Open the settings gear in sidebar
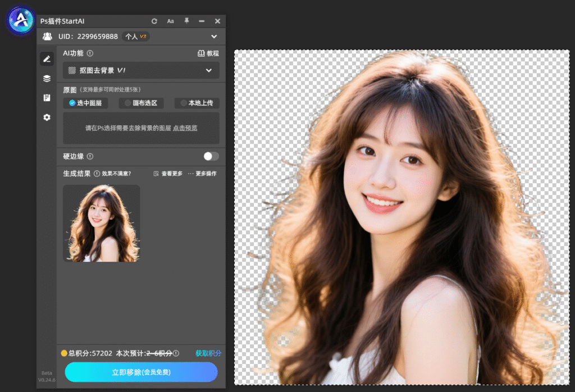This screenshot has width=575, height=392. (x=47, y=117)
